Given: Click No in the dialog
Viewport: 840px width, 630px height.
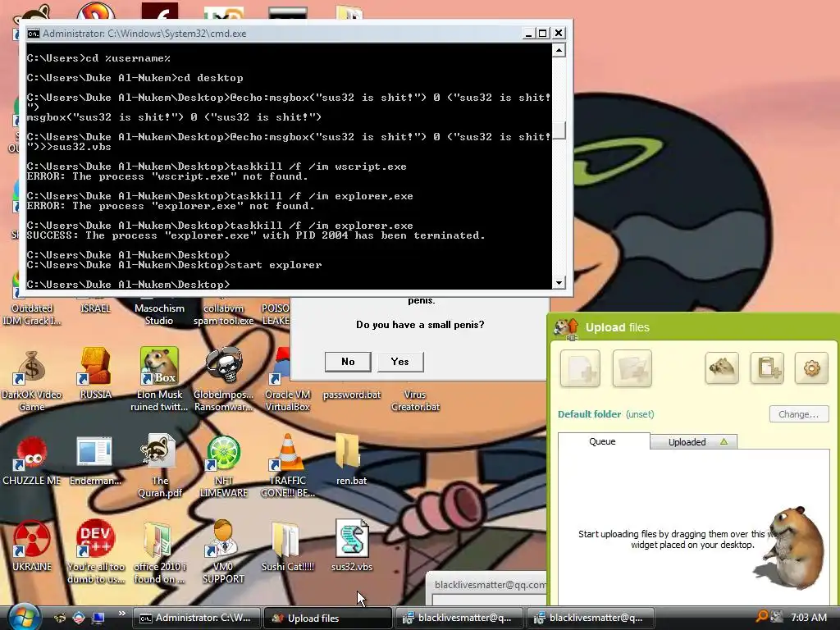Looking at the screenshot, I should (348, 362).
